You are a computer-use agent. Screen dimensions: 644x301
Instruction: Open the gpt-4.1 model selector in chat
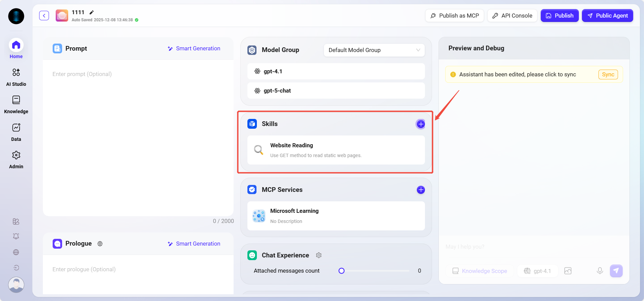(537, 271)
